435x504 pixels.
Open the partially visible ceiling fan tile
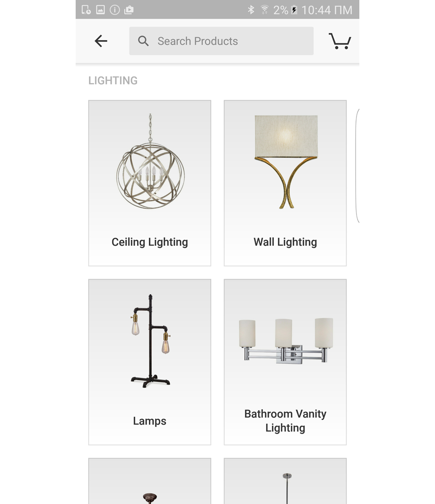[149, 481]
